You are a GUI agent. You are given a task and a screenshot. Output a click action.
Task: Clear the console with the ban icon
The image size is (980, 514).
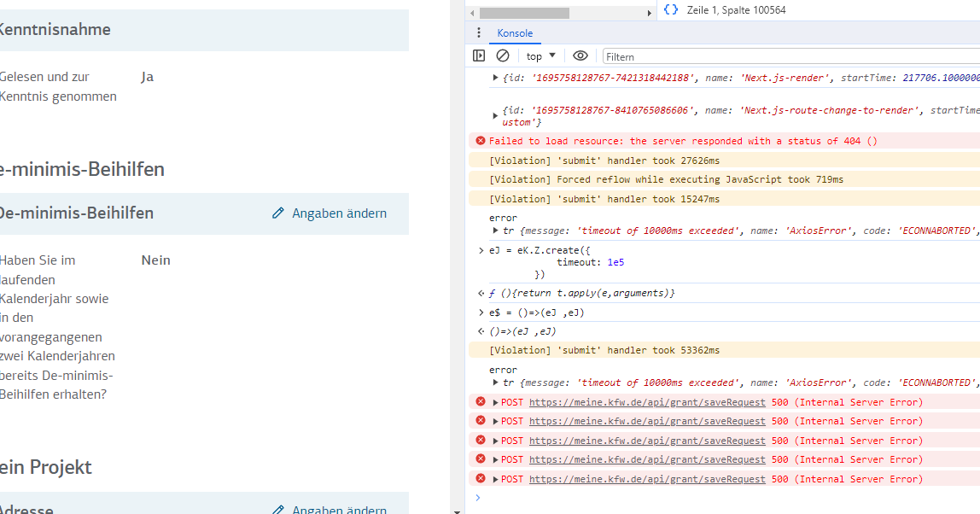503,55
